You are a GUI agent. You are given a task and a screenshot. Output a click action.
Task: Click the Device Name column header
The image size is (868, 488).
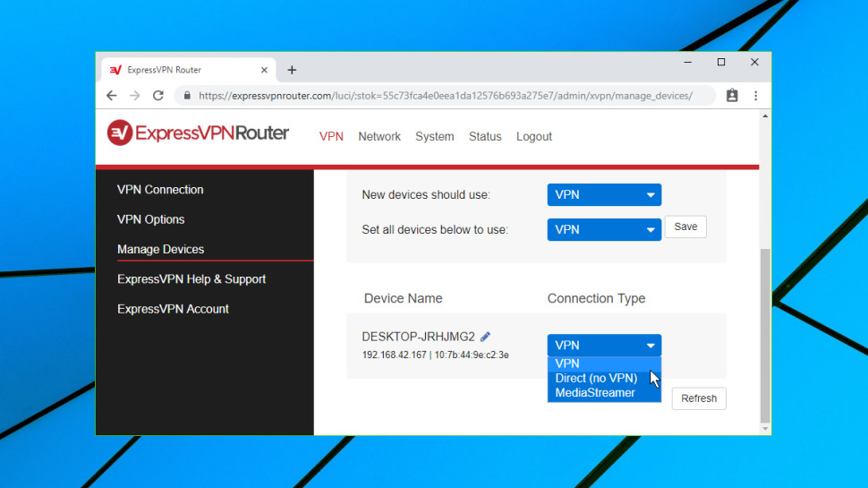tap(403, 298)
